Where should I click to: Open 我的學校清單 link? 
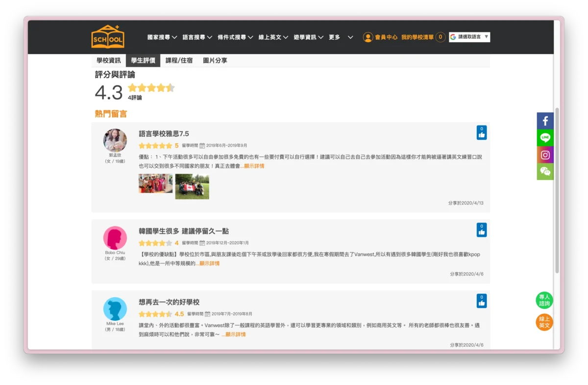417,37
